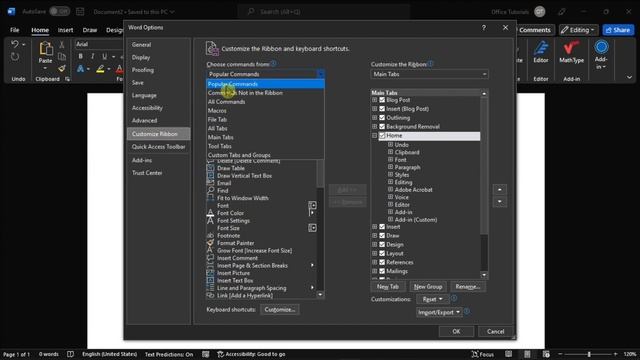Click the Move Up arrow button
Screen dimensions: 640x360
click(x=500, y=189)
